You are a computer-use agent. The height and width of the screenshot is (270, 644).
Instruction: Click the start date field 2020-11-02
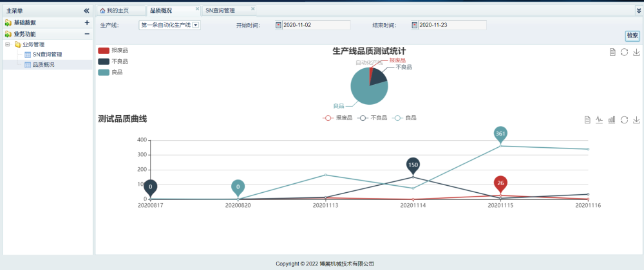tap(316, 25)
